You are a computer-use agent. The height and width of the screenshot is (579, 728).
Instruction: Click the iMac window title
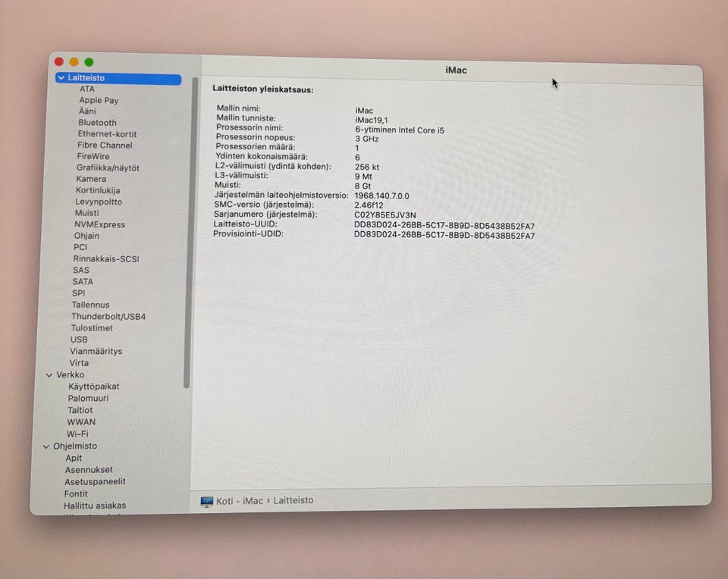[456, 70]
